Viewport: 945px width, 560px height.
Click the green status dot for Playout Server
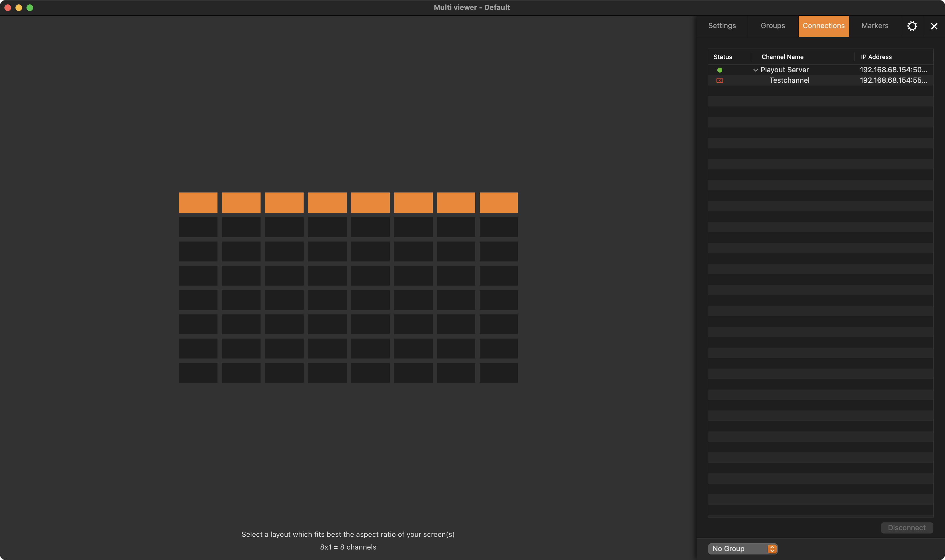720,70
